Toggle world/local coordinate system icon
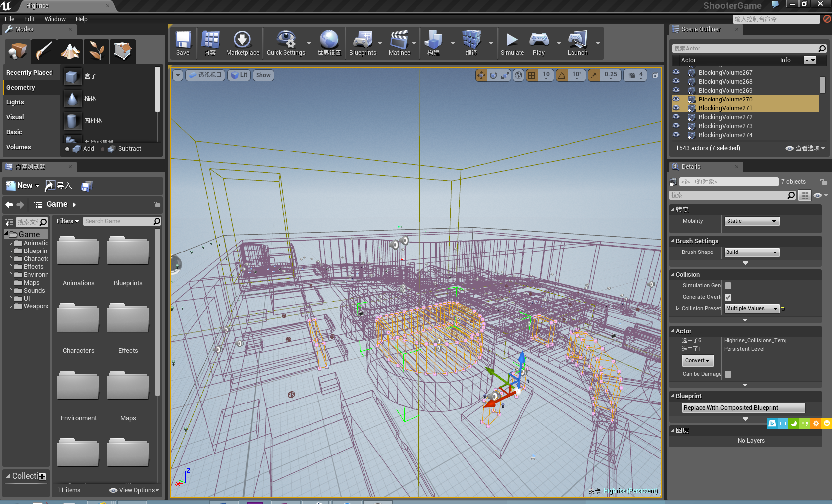 coord(519,75)
